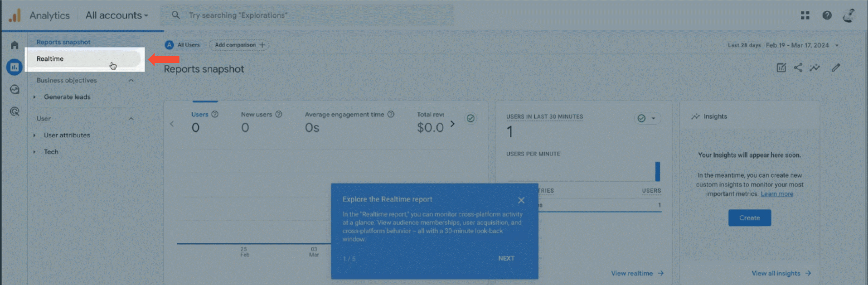Open the account profile avatar
Image resolution: width=868 pixels, height=285 pixels.
[x=849, y=15]
